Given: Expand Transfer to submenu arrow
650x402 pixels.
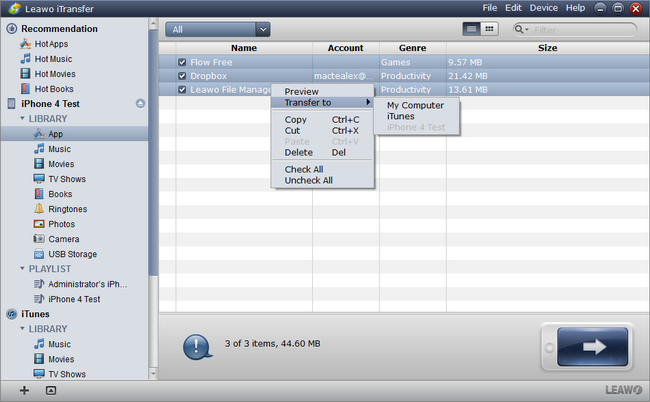Looking at the screenshot, I should pyautogui.click(x=368, y=102).
